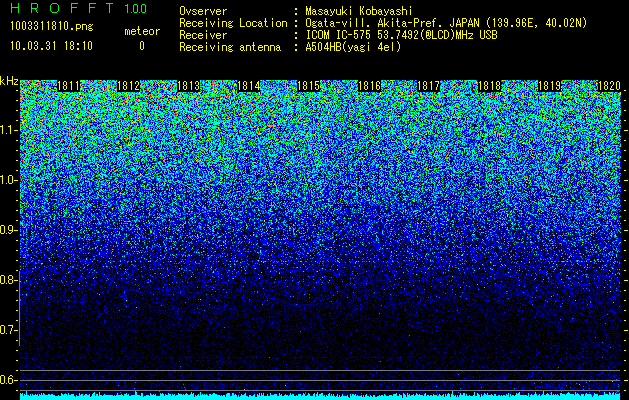Click the 1820 time marker
Image resolution: width=629 pixels, height=400 pixels.
pyautogui.click(x=609, y=86)
